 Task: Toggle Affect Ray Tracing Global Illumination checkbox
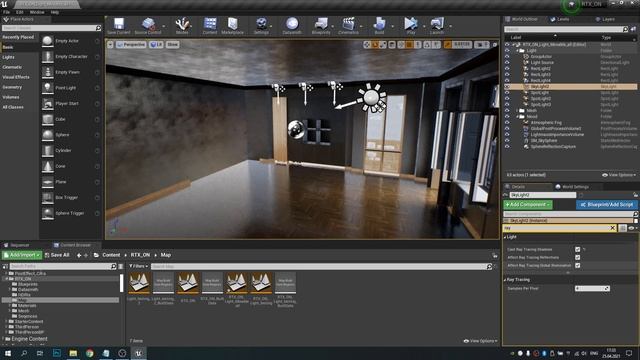pos(578,266)
